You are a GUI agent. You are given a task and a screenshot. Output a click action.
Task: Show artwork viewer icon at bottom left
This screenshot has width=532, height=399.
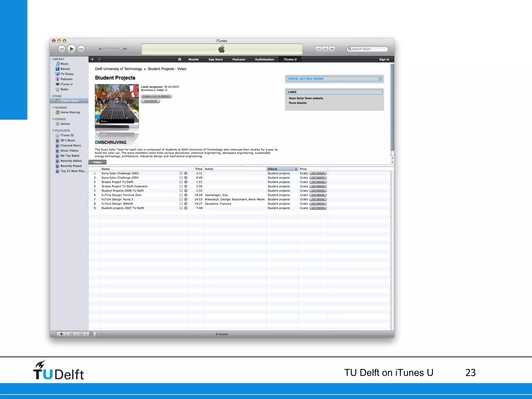tap(91, 334)
